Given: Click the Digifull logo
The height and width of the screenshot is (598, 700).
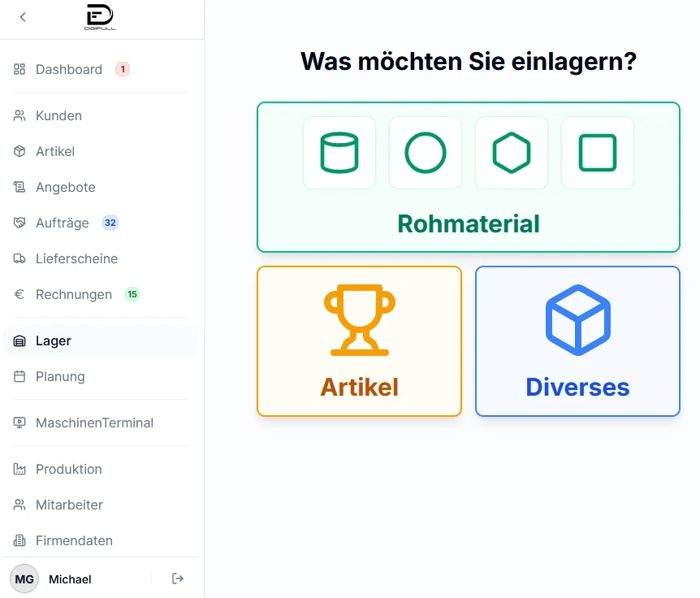Looking at the screenshot, I should [100, 17].
